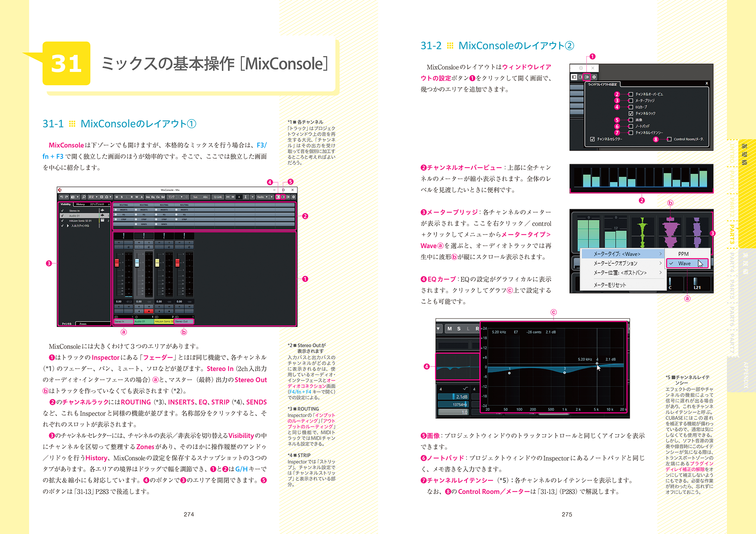Click the Sd sends bypass button
Screen dimensions: 756x534
[x=163, y=197]
